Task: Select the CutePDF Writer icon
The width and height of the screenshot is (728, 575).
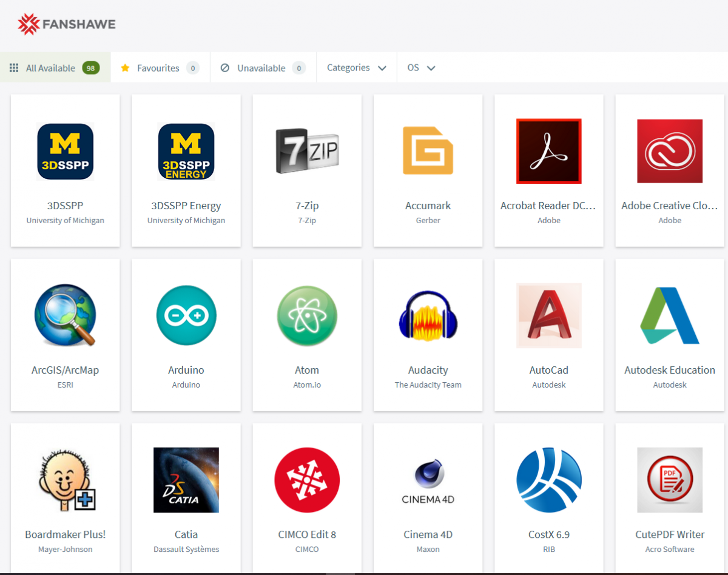Action: click(670, 480)
